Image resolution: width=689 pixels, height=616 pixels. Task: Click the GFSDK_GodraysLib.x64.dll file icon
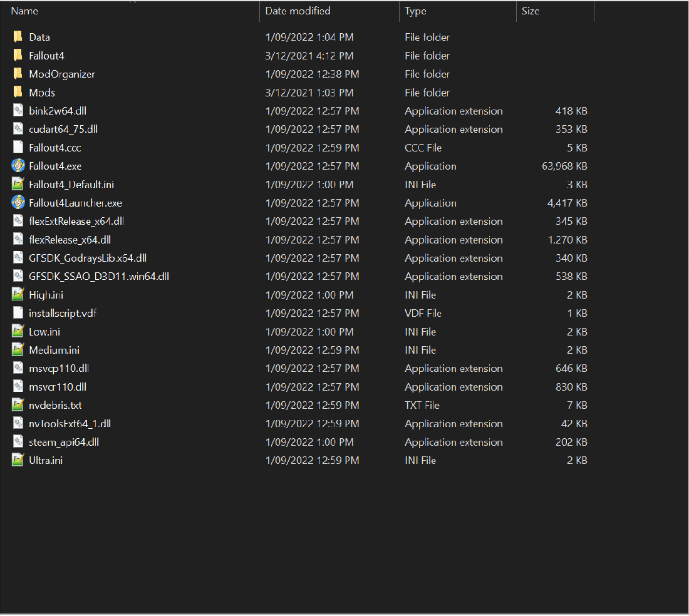(18, 258)
